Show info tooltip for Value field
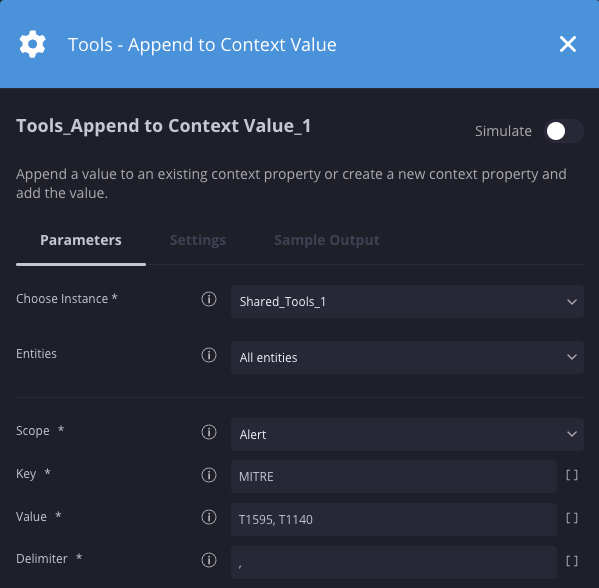The image size is (599, 588). [209, 517]
